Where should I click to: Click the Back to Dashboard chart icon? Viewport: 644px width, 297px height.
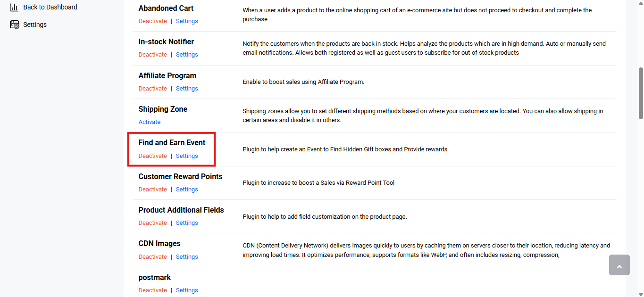[x=14, y=7]
